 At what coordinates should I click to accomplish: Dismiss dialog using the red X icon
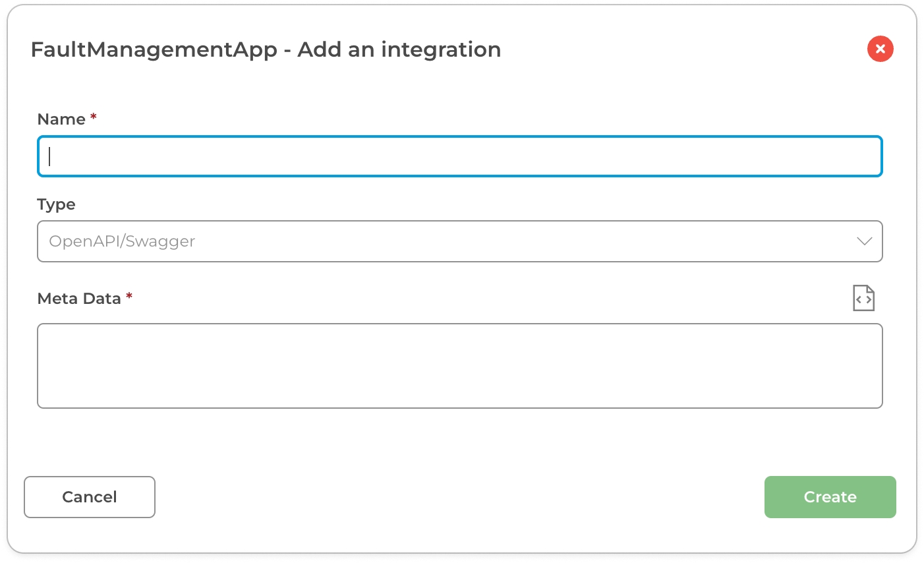[x=880, y=49]
